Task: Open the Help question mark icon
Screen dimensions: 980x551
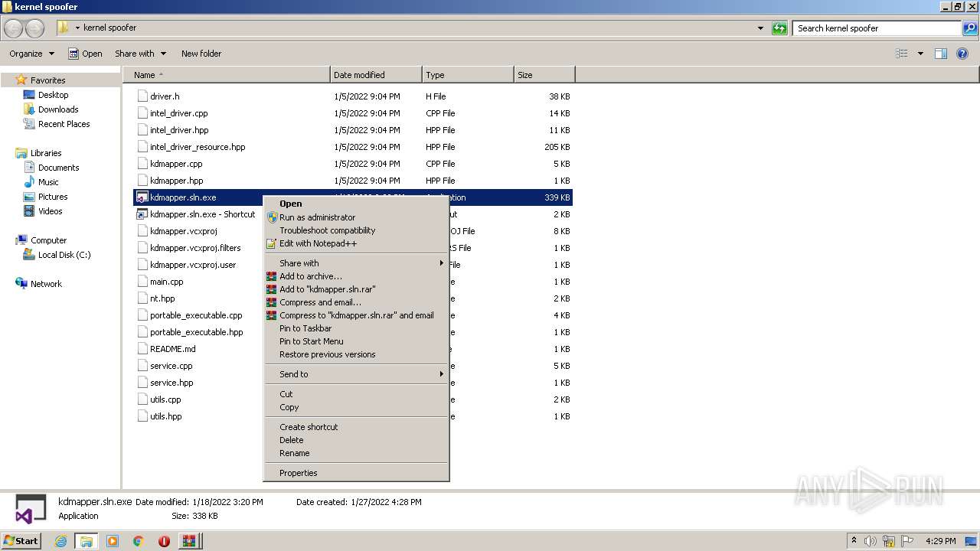Action: [x=963, y=54]
